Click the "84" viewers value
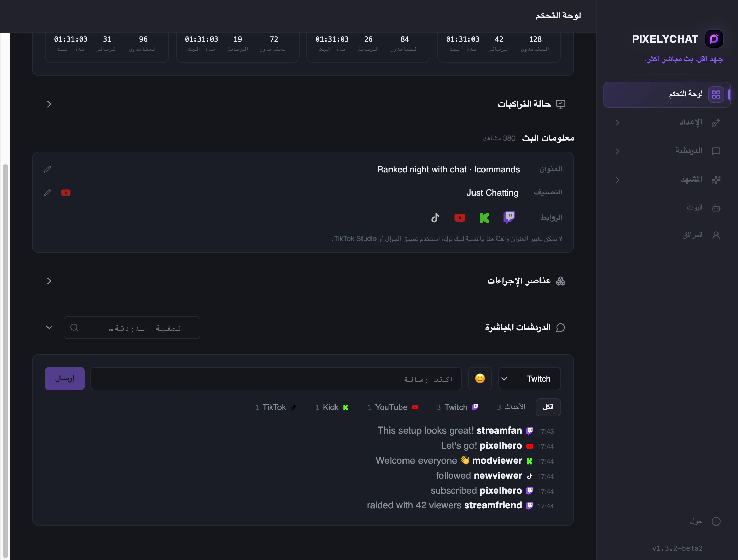Image resolution: width=738 pixels, height=560 pixels. 405,39
